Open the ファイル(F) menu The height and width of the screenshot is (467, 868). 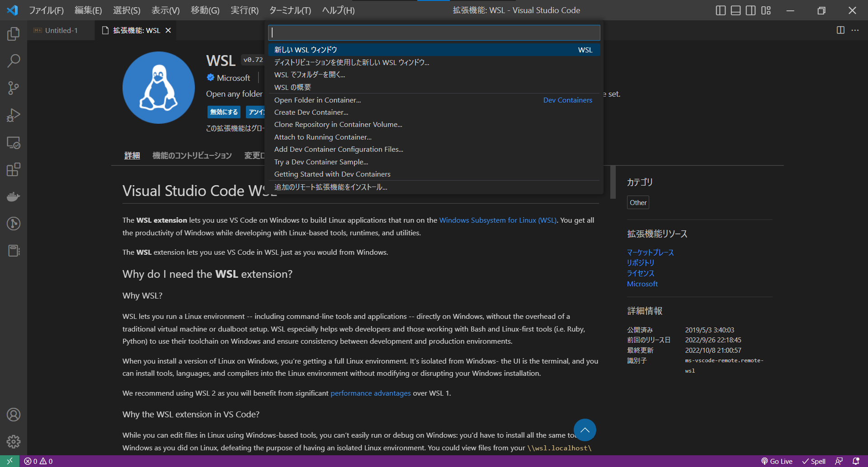(46, 10)
